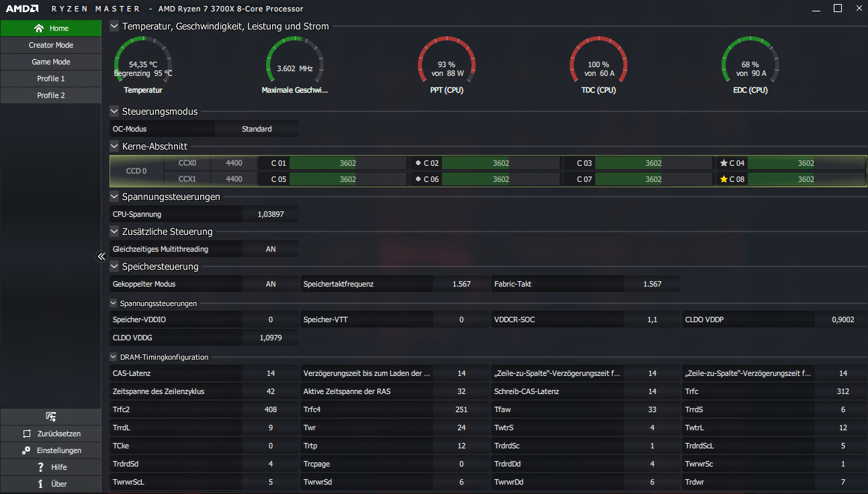Select core C 03 frequency bar

654,163
